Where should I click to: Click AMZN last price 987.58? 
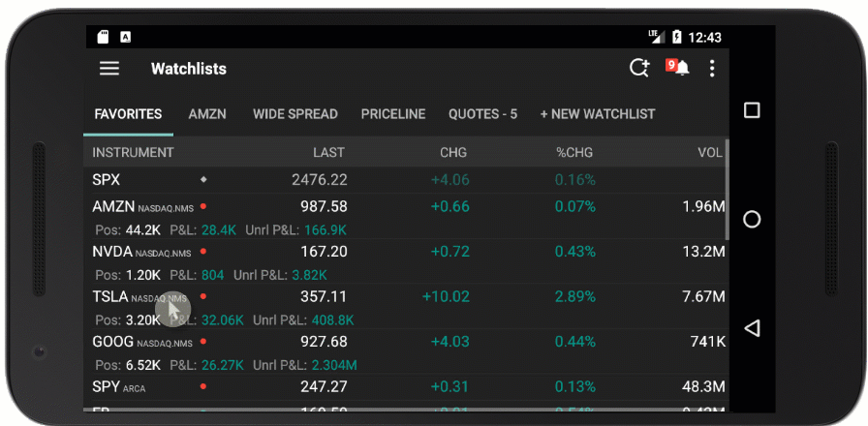(x=324, y=206)
